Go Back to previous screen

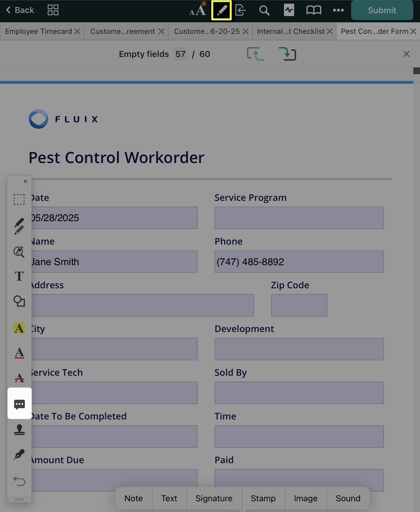tap(20, 10)
